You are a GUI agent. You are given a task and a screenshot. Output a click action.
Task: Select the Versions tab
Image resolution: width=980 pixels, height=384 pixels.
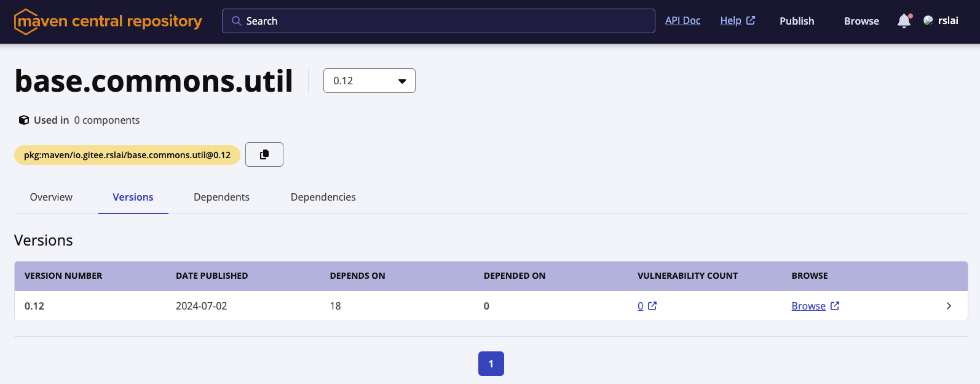click(x=133, y=197)
